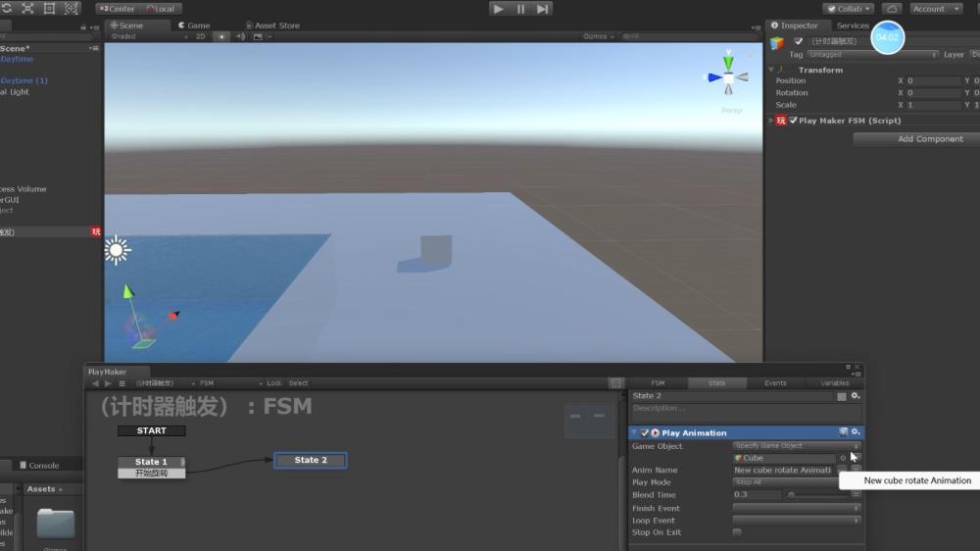980x551 pixels.
Task: Toggle the GameObject active checkbox in Inspector
Action: pos(798,41)
